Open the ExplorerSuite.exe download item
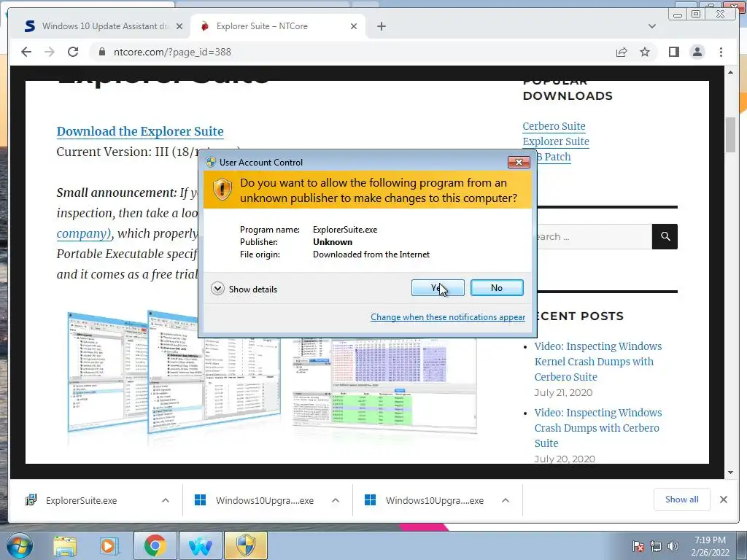 click(x=82, y=500)
